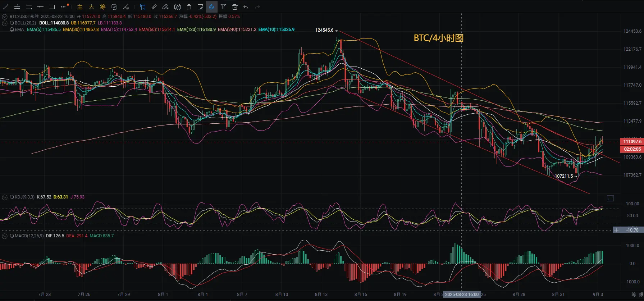Select the horizontal price line tool
This screenshot has width=644, height=301.
point(40,7)
